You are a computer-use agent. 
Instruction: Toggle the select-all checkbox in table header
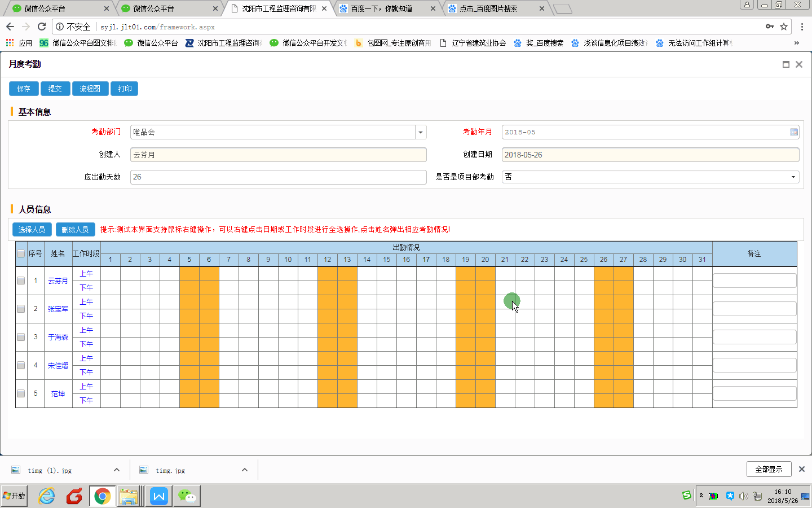21,253
